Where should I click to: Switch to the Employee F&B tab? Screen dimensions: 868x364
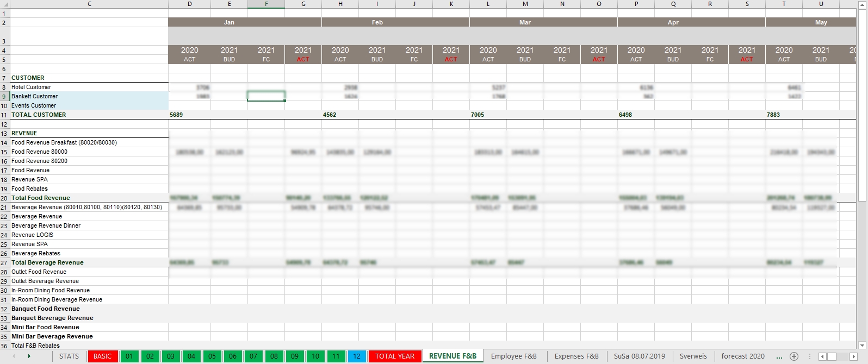513,356
